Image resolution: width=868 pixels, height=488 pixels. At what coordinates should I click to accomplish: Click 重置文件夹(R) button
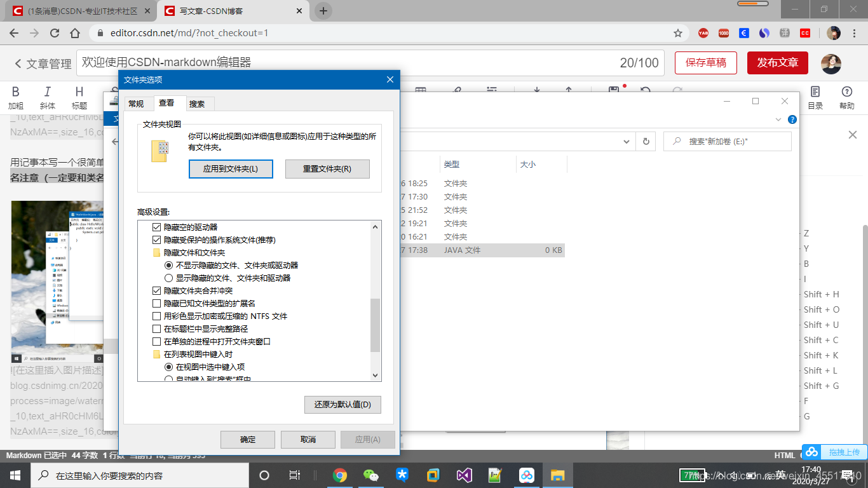(327, 169)
